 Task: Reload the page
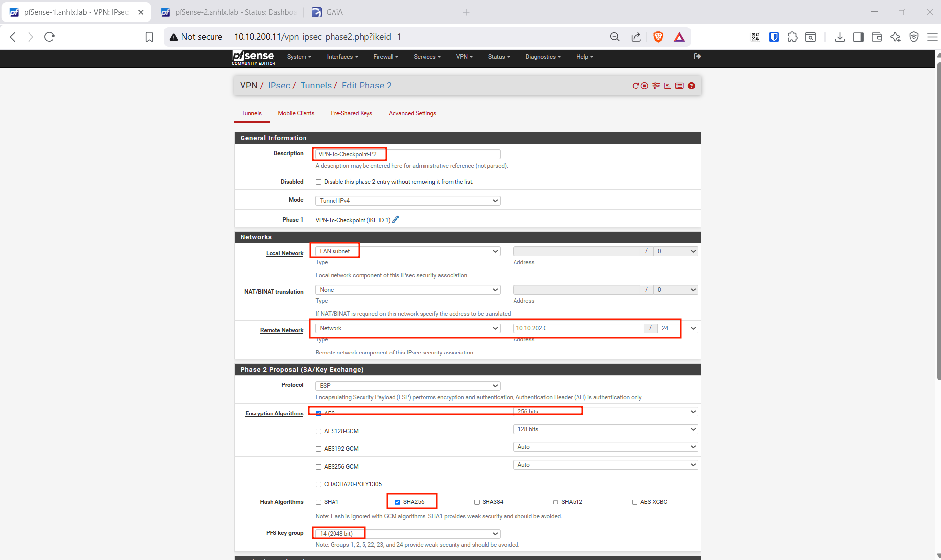(49, 37)
